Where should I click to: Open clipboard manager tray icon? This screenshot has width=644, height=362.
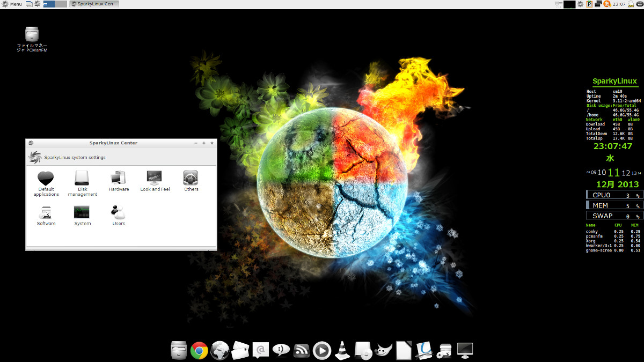coord(589,4)
